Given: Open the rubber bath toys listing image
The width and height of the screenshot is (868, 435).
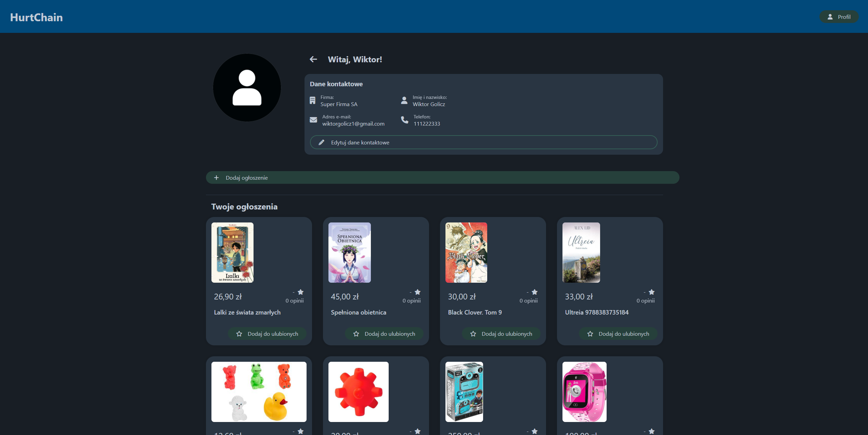Looking at the screenshot, I should (x=259, y=392).
